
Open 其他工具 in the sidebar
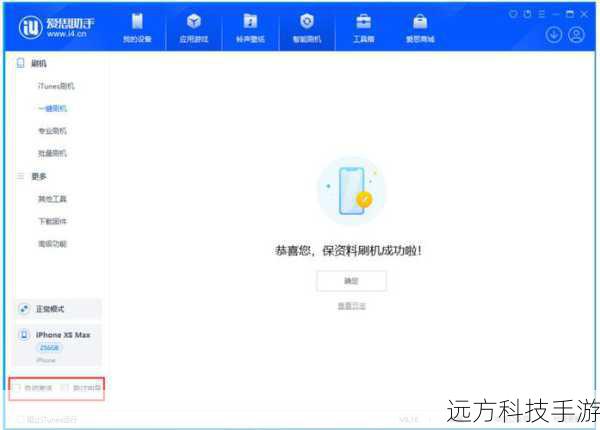click(52, 199)
